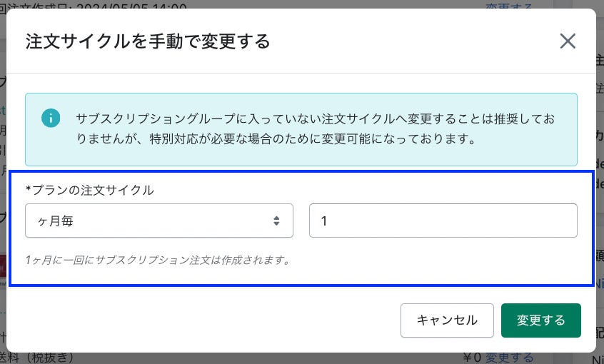The width and height of the screenshot is (604, 364).
Task: Click the 変更する link beside the creation date
Action: coord(509,6)
